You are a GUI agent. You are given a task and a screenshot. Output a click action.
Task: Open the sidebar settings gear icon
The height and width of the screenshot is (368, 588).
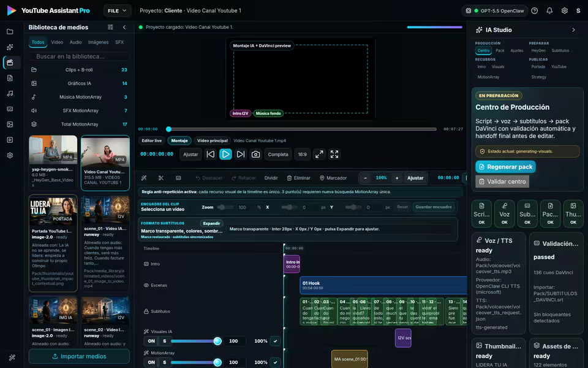(10, 155)
